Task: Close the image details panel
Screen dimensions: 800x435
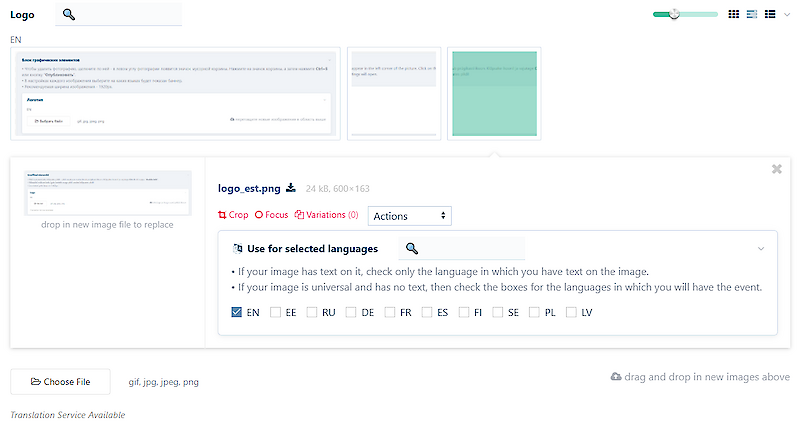Action: click(x=777, y=169)
